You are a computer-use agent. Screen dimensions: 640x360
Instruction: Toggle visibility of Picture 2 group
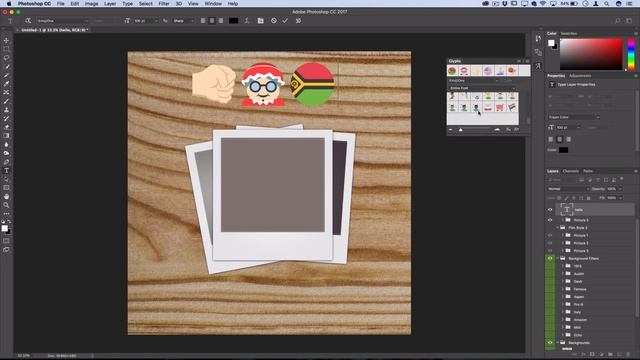(550, 243)
